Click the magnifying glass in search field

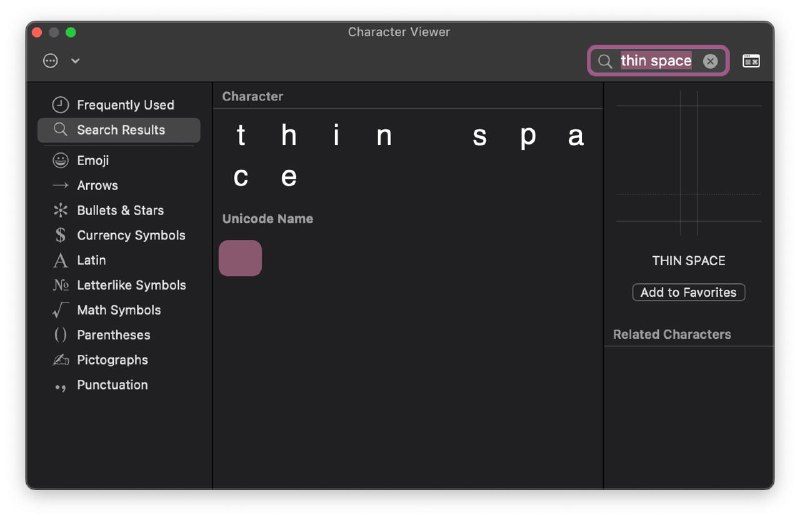coord(605,61)
